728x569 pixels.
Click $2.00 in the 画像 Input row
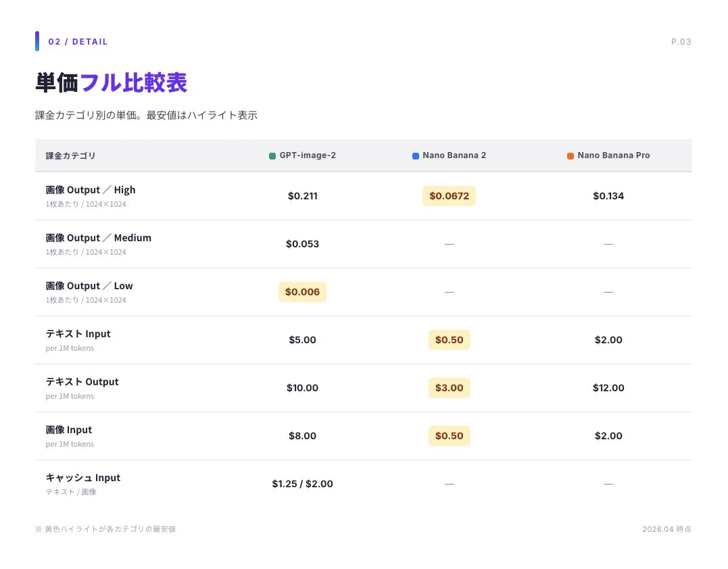tap(608, 436)
